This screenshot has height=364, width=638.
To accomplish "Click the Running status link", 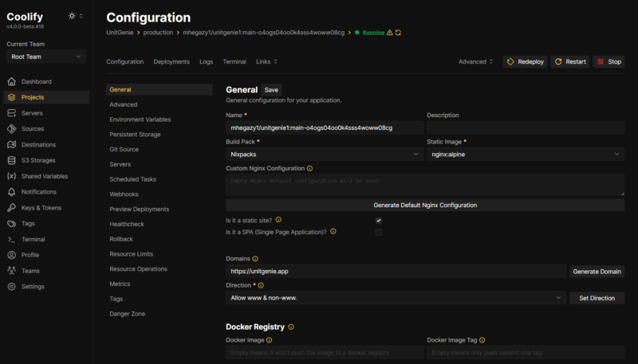I will pos(373,33).
